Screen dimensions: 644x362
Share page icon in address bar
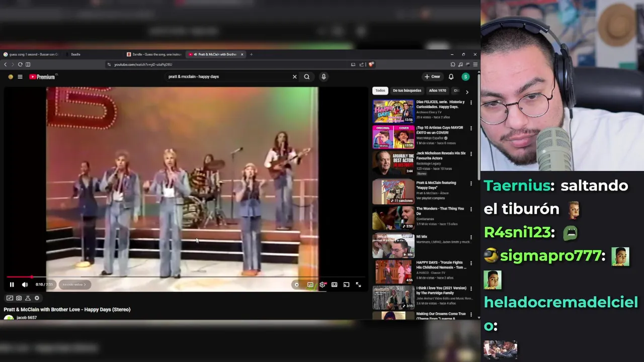pos(361,64)
